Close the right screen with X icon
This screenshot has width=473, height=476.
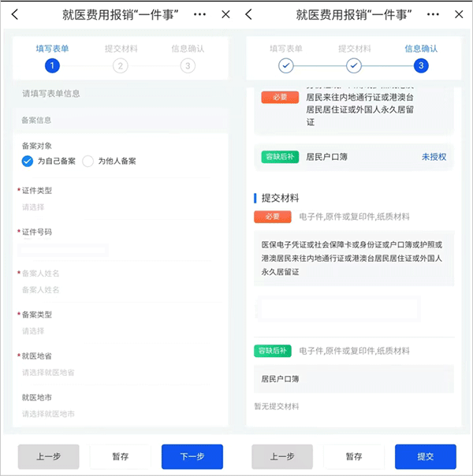[x=459, y=15]
